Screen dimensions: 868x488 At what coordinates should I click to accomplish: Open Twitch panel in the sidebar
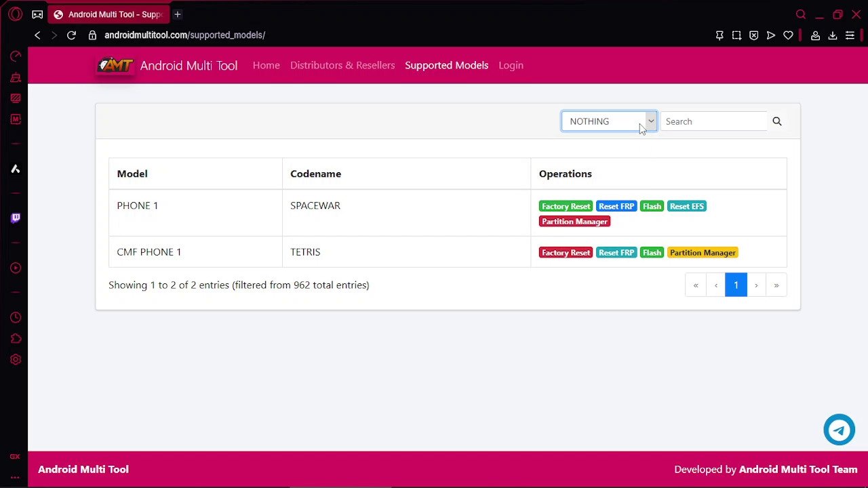click(15, 218)
